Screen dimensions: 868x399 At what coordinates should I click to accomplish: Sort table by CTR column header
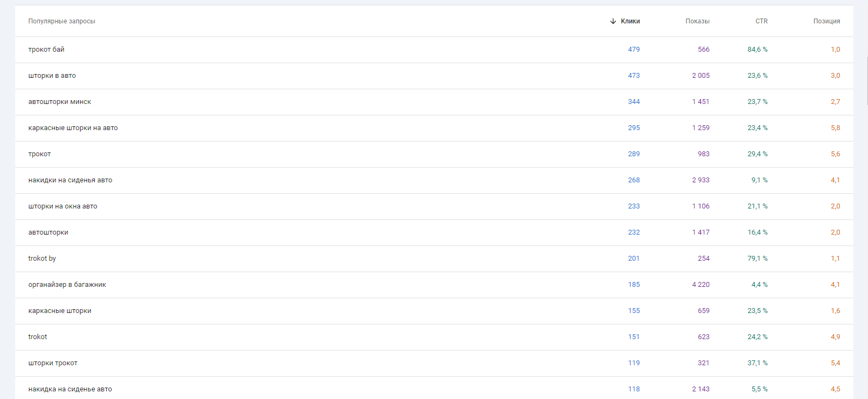click(761, 21)
